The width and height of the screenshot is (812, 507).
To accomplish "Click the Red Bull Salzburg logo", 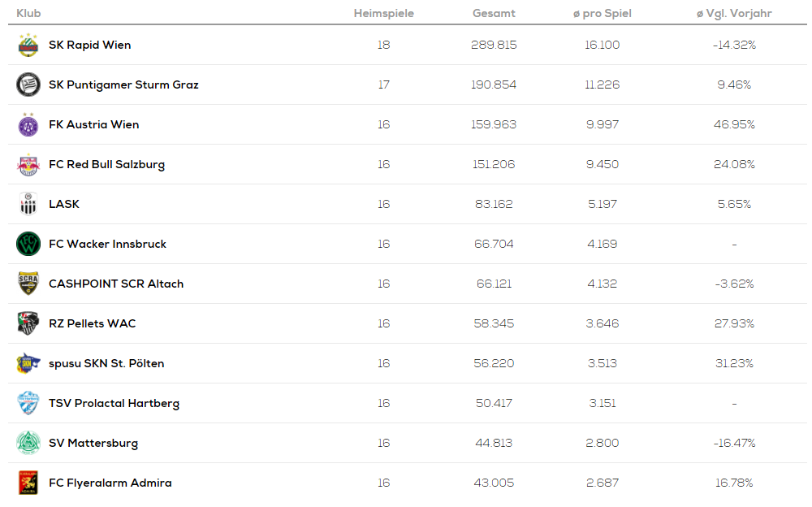I will pyautogui.click(x=28, y=164).
